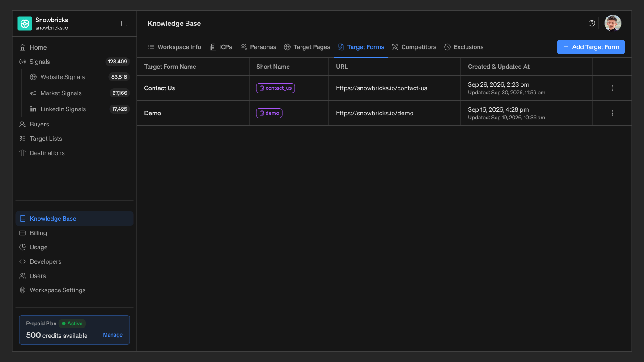Switch to Personas tab
644x362 pixels.
258,47
